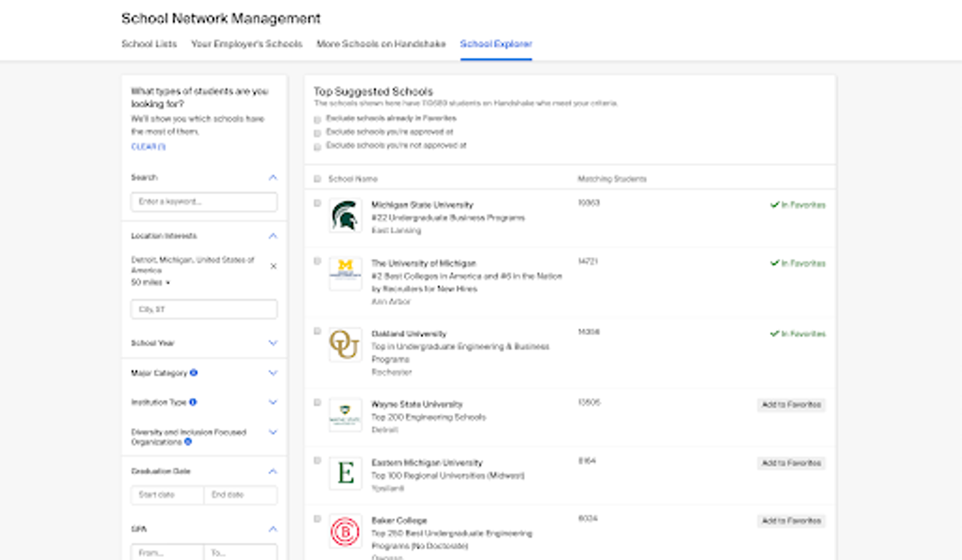
Task: Click Michigan State University Spartan logo
Action: point(345,215)
